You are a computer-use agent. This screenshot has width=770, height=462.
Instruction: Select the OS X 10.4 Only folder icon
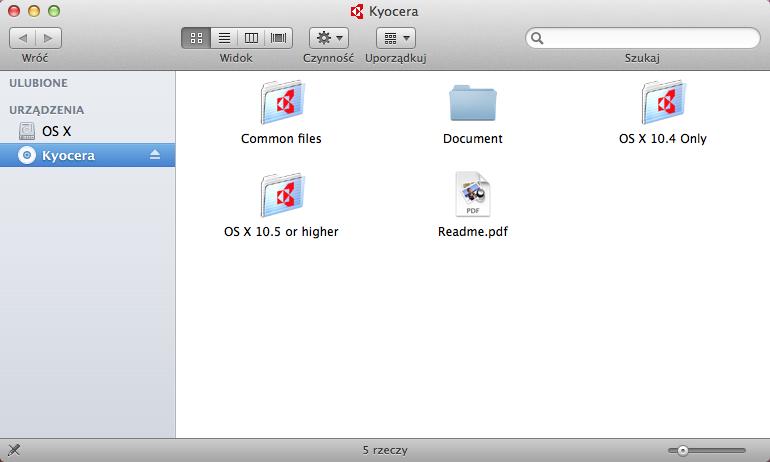tap(663, 103)
